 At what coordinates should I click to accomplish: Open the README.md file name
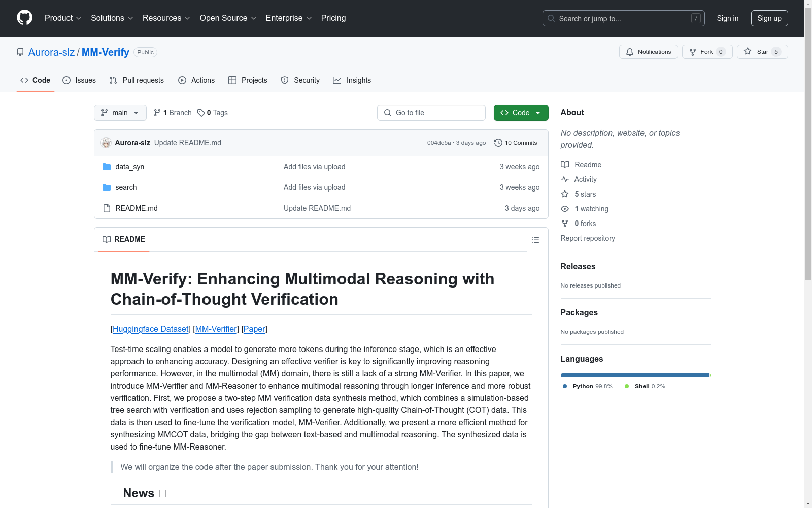(x=137, y=208)
